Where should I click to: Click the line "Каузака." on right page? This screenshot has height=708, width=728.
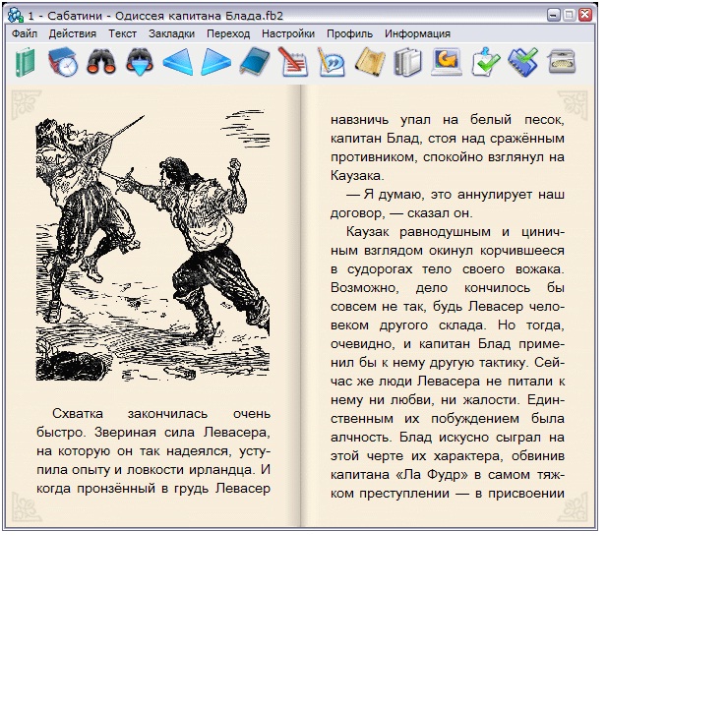357,176
